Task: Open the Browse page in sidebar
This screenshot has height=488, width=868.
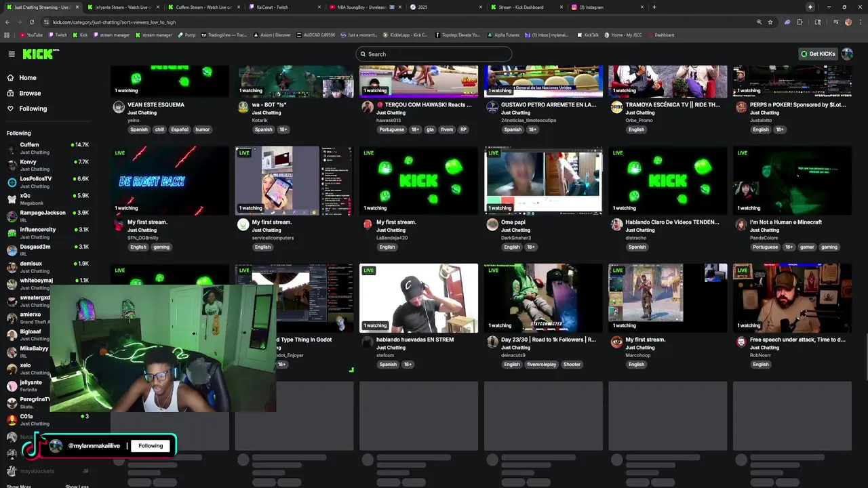Action: click(30, 94)
